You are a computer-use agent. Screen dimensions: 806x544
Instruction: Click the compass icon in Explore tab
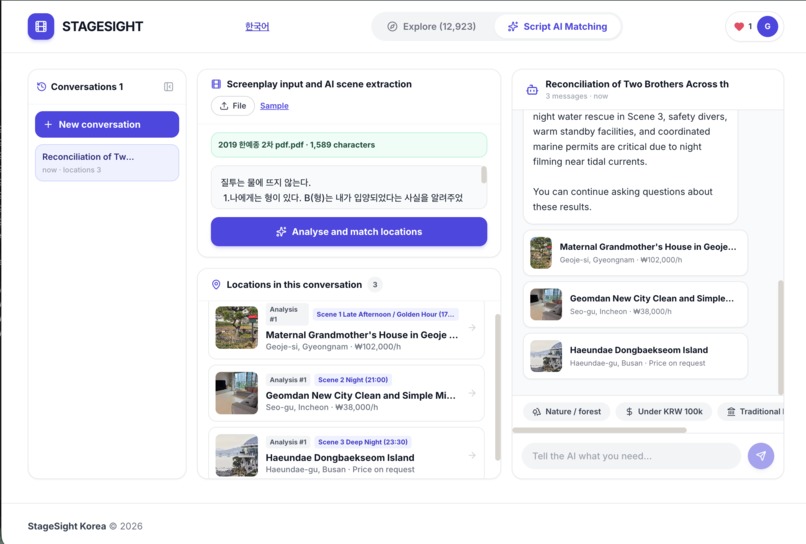pos(392,27)
